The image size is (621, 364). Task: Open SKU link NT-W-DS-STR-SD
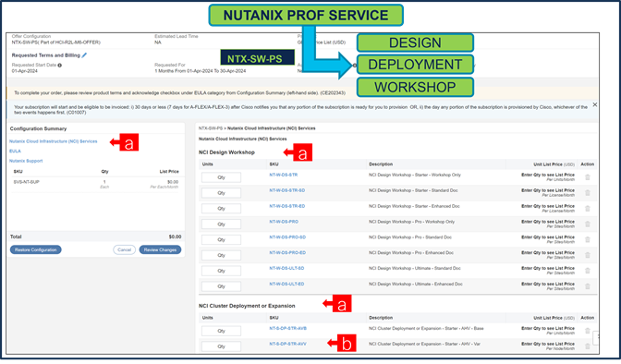pos(287,190)
